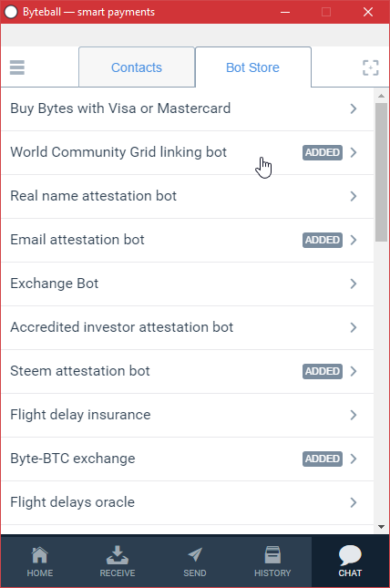Switch to the Contacts tab
The image size is (390, 588).
137,67
